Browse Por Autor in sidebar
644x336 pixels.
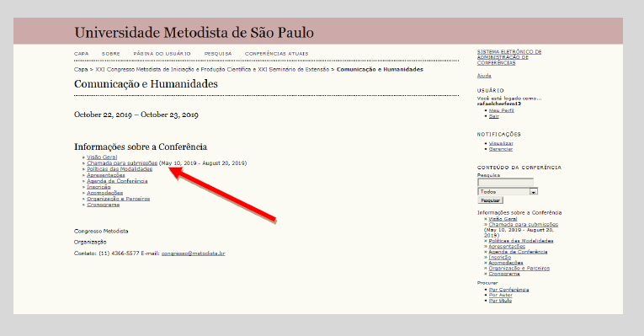tap(501, 295)
